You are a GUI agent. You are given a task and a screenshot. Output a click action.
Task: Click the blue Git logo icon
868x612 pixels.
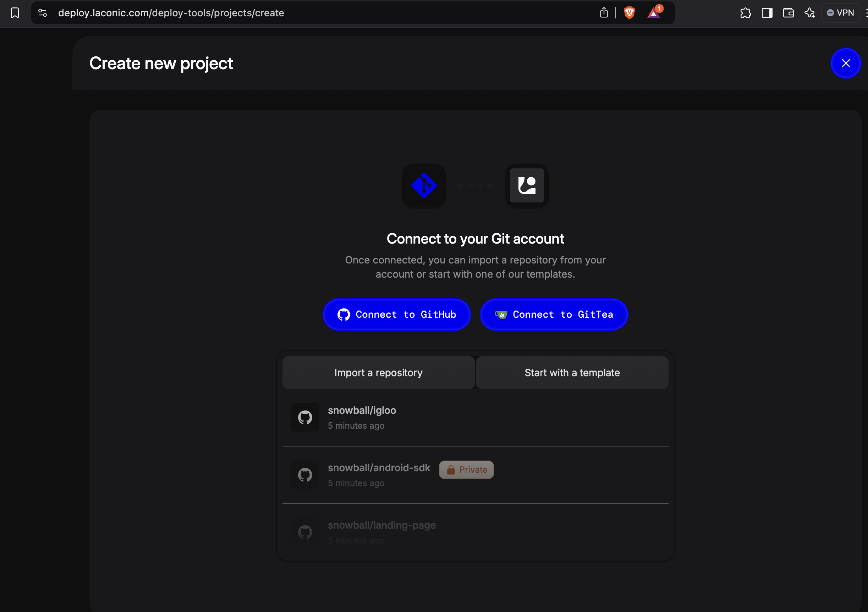point(424,185)
